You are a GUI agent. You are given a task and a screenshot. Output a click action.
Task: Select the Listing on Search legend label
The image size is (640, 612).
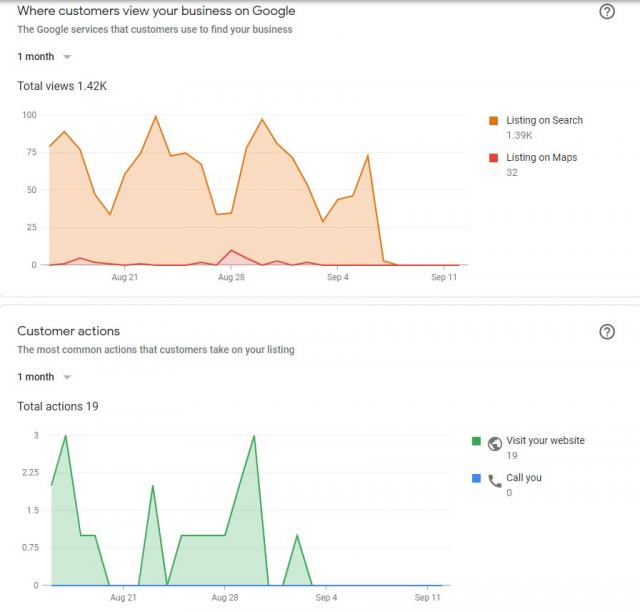click(x=544, y=121)
